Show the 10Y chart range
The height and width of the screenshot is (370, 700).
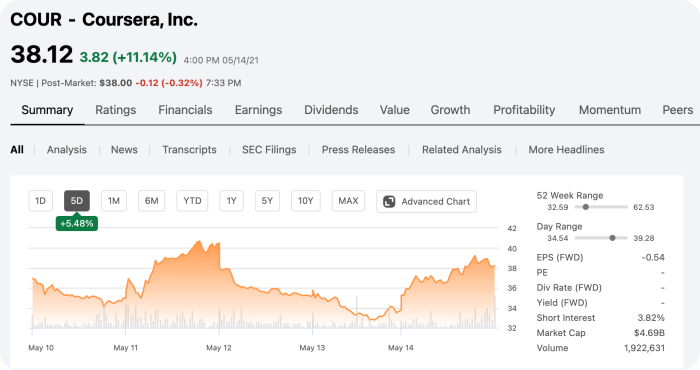click(x=306, y=201)
